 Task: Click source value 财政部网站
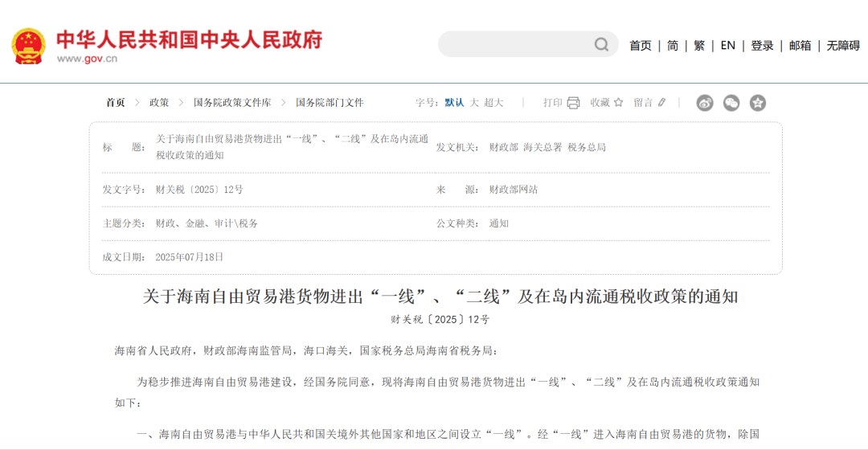(513, 190)
